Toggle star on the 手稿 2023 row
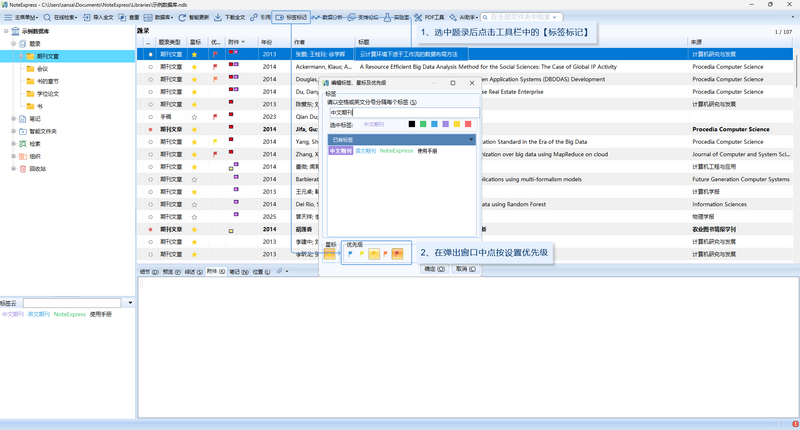 tap(194, 117)
